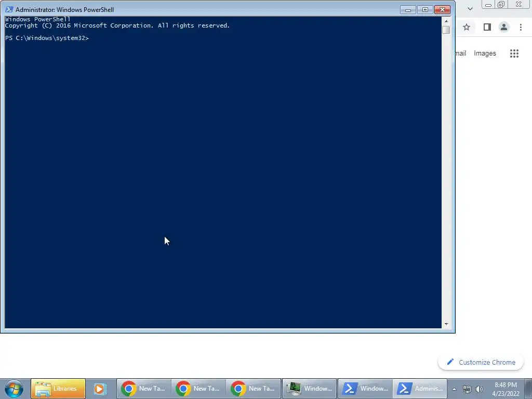
Task: Restore down the Chrome window
Action: pos(501,4)
